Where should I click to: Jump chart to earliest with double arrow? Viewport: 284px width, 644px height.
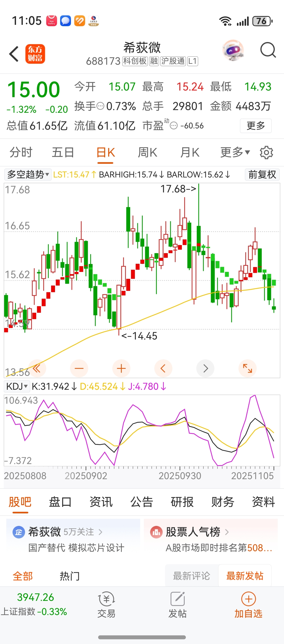(x=37, y=368)
